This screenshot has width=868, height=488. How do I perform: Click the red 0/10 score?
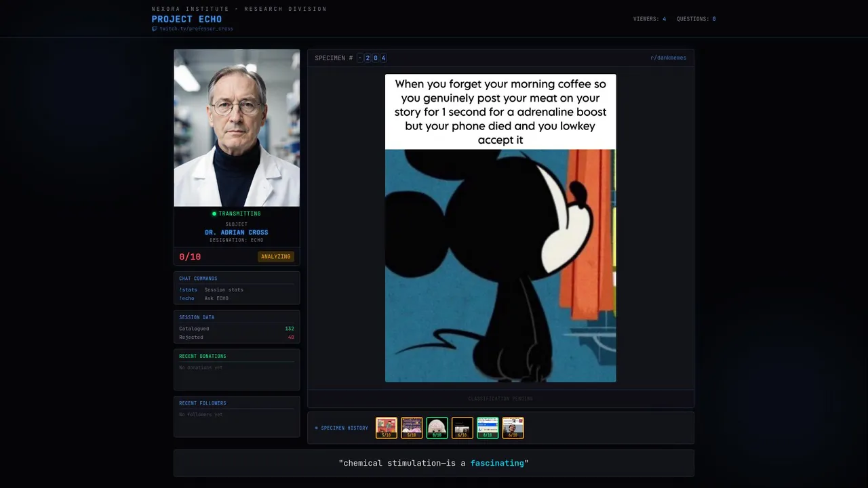point(190,257)
